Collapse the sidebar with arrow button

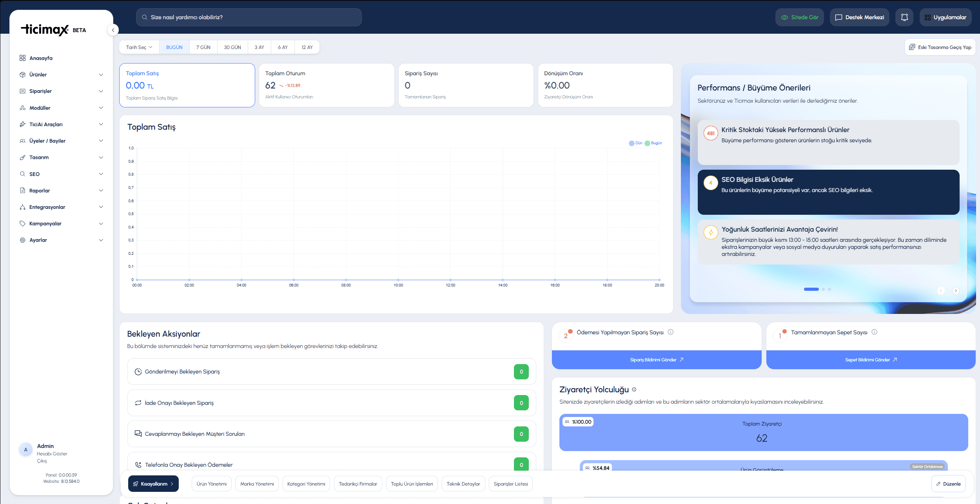pos(113,30)
